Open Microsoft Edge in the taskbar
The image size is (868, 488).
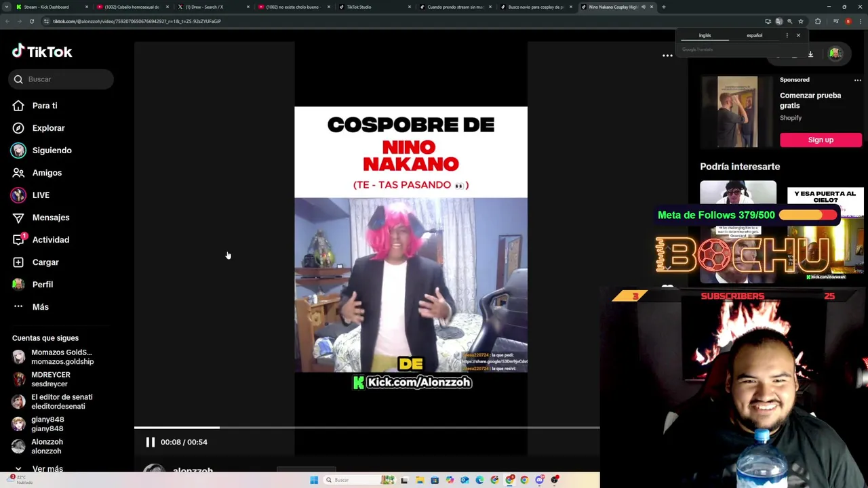pyautogui.click(x=479, y=480)
